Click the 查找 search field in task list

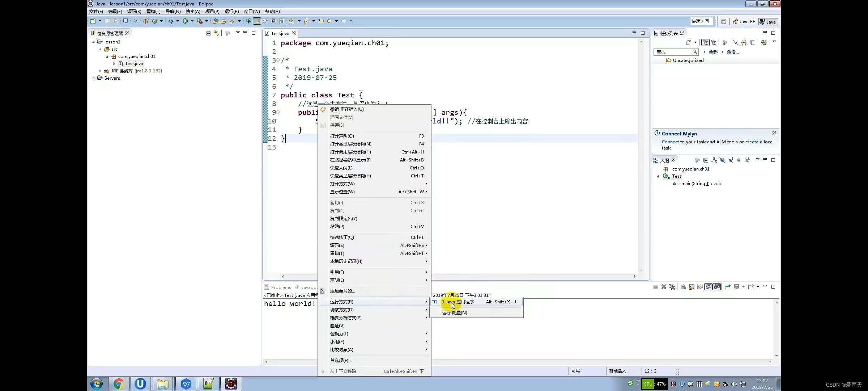pos(673,52)
